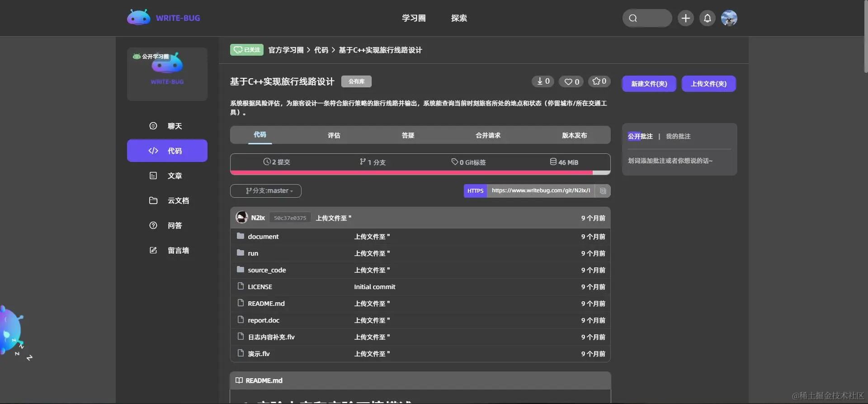Viewport: 868px width, 404px height.
Task: Open the source_code folder
Action: (267, 270)
